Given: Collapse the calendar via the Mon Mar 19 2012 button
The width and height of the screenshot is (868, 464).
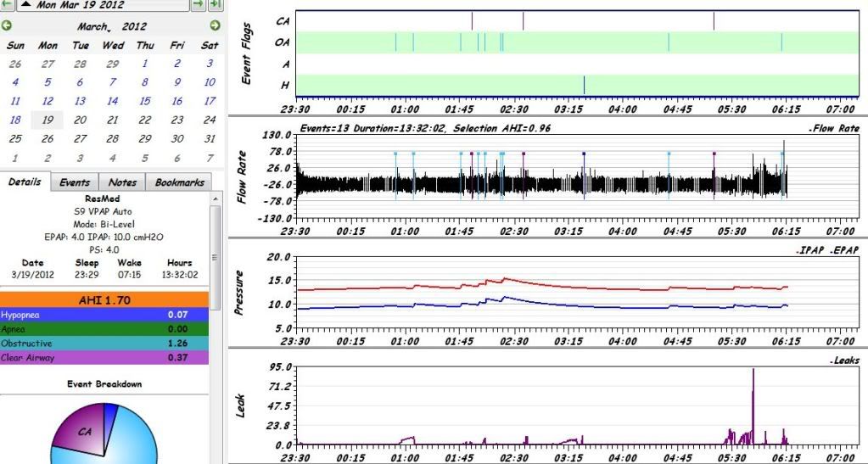Looking at the screenshot, I should click(x=103, y=4).
